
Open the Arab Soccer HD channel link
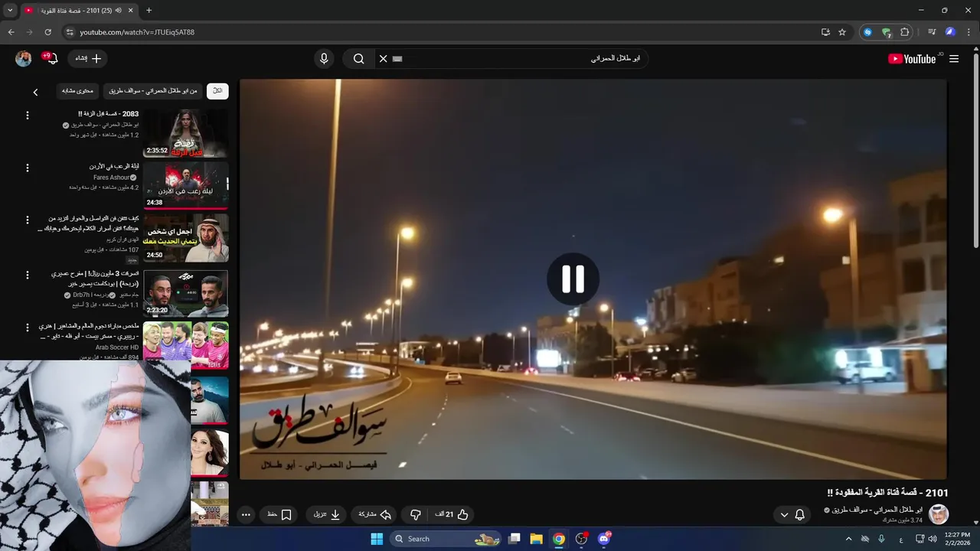point(117,347)
